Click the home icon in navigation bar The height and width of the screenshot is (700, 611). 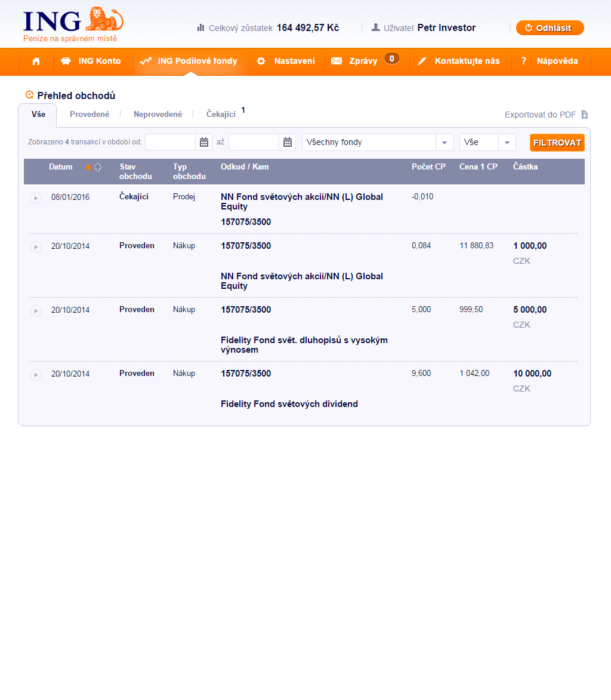click(x=36, y=61)
